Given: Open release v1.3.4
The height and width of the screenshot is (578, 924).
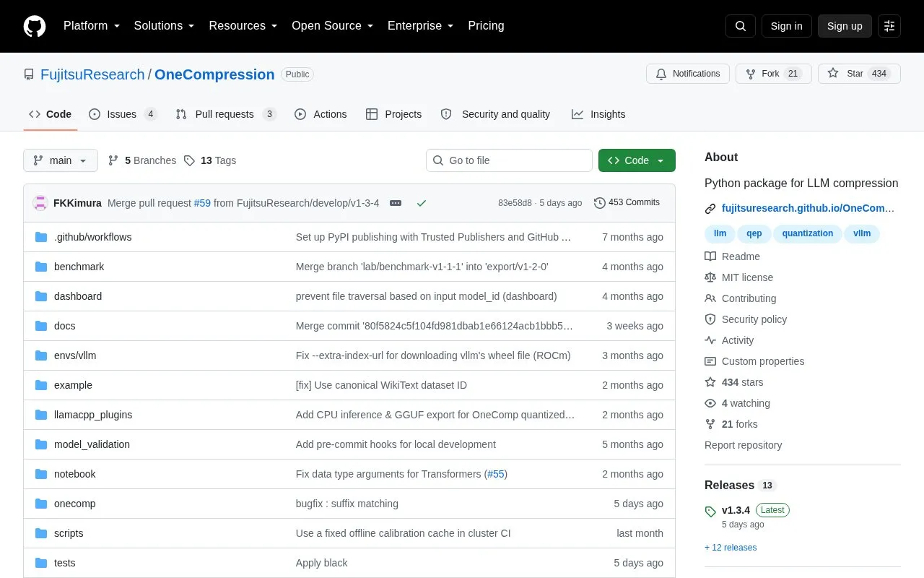Looking at the screenshot, I should click(736, 510).
